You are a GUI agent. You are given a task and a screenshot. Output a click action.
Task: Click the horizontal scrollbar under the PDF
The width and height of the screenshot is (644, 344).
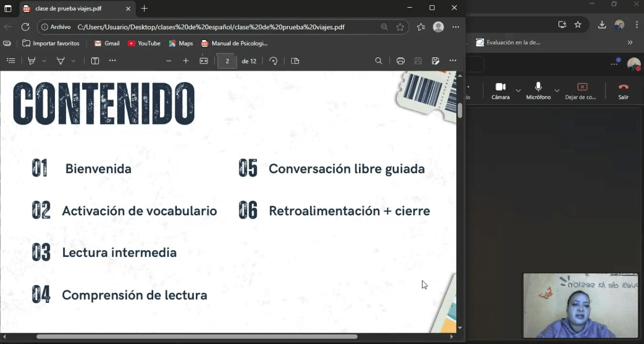click(197, 337)
